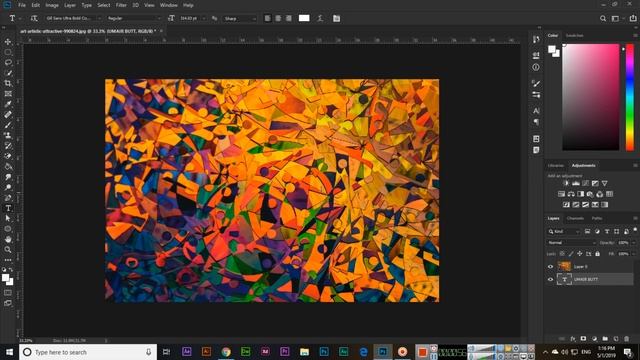Open the Fill dropdown arrow
Image resolution: width=640 pixels, height=360 pixels.
tap(633, 254)
